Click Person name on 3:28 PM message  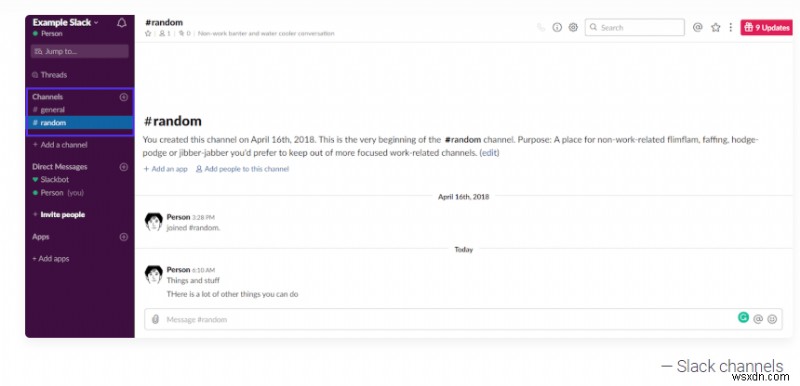178,217
